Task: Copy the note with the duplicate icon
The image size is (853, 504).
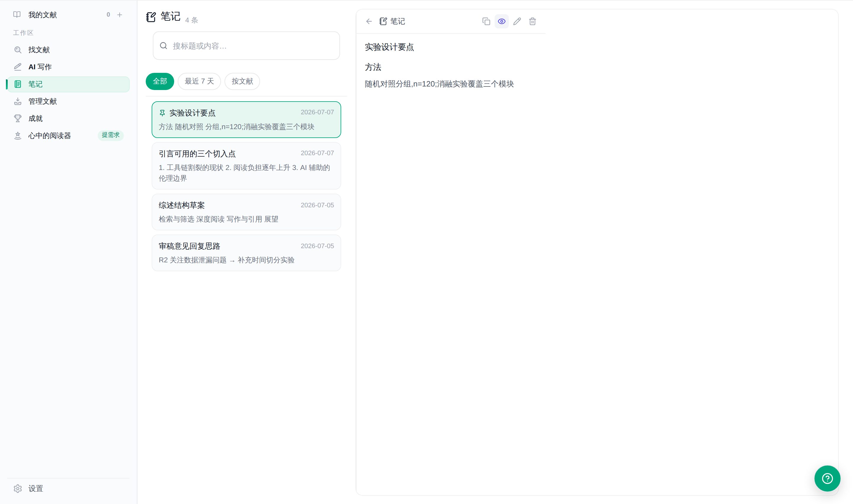Action: click(x=486, y=21)
